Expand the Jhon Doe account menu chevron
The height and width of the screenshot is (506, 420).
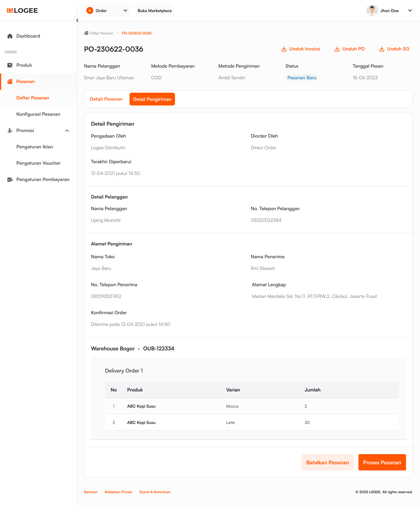tap(410, 11)
